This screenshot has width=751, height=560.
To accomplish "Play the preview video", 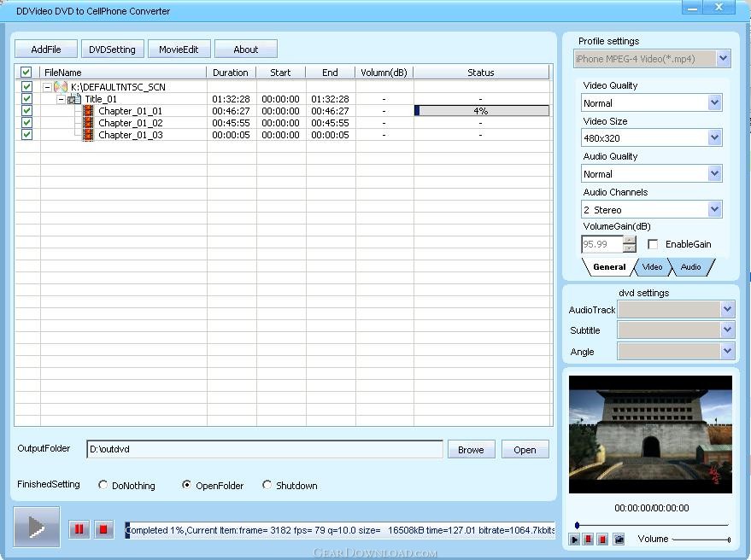I will tap(574, 540).
